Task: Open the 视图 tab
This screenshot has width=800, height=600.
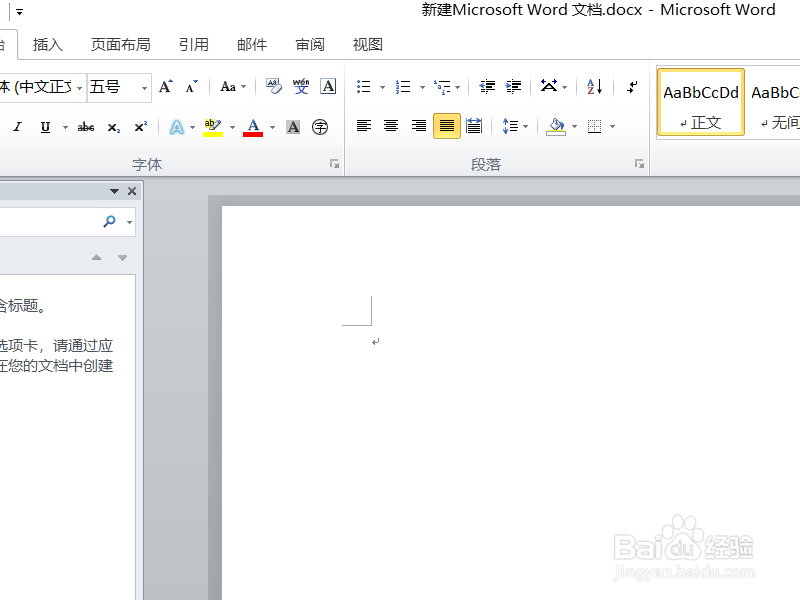Action: [x=368, y=44]
